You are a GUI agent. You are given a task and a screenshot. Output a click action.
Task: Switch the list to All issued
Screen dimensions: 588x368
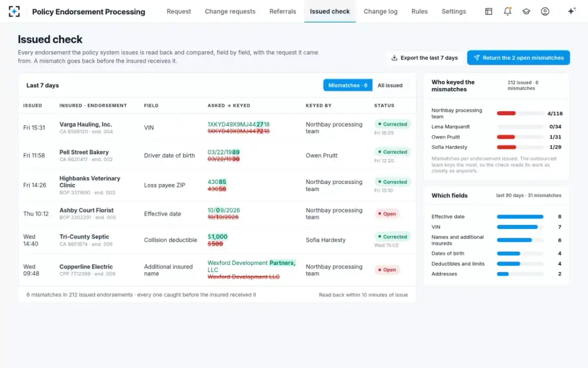click(x=390, y=85)
